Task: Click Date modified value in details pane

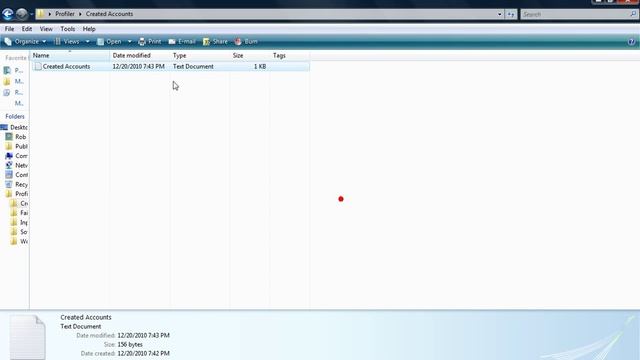Action: pos(143,336)
